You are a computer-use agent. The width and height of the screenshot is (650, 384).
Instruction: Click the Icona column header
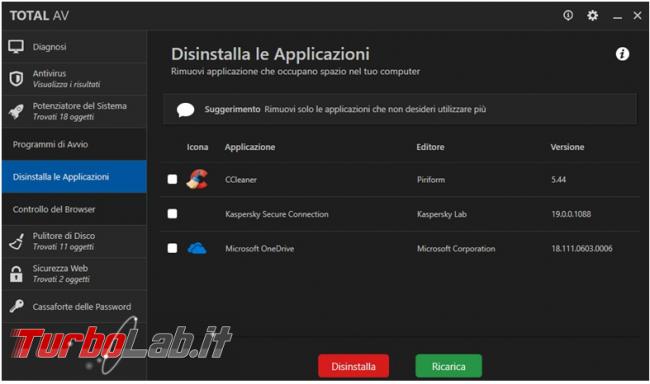(x=197, y=147)
